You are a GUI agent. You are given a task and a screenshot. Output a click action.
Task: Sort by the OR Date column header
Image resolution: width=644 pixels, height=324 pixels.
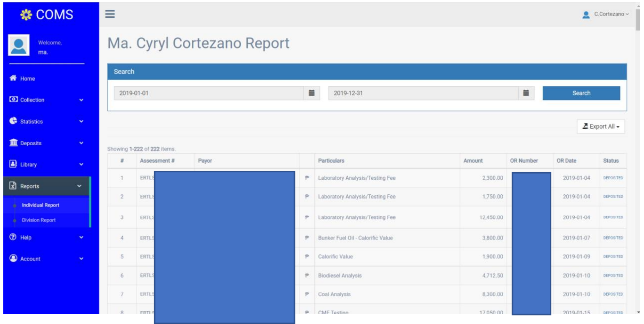[x=567, y=161]
